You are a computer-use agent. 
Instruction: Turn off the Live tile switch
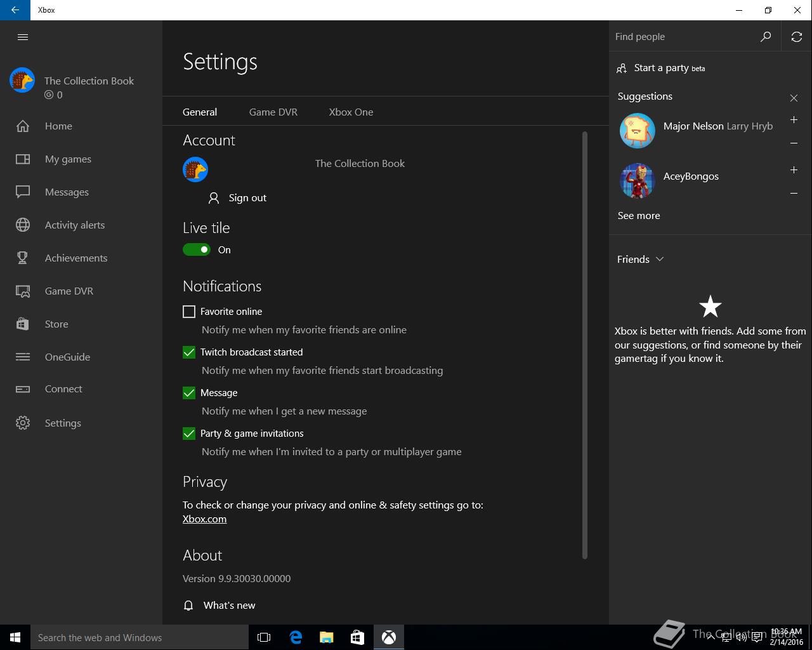click(x=197, y=249)
